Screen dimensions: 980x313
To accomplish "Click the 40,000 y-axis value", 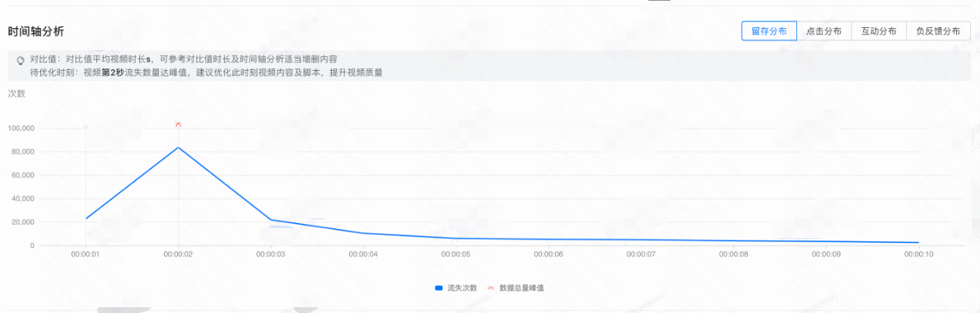I will pos(22,199).
